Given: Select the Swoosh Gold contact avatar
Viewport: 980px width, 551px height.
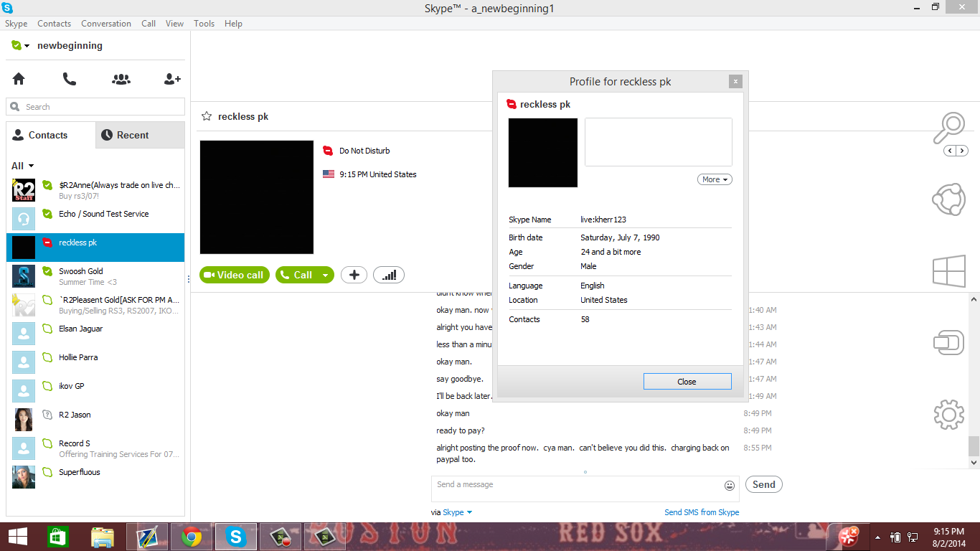Looking at the screenshot, I should tap(24, 276).
